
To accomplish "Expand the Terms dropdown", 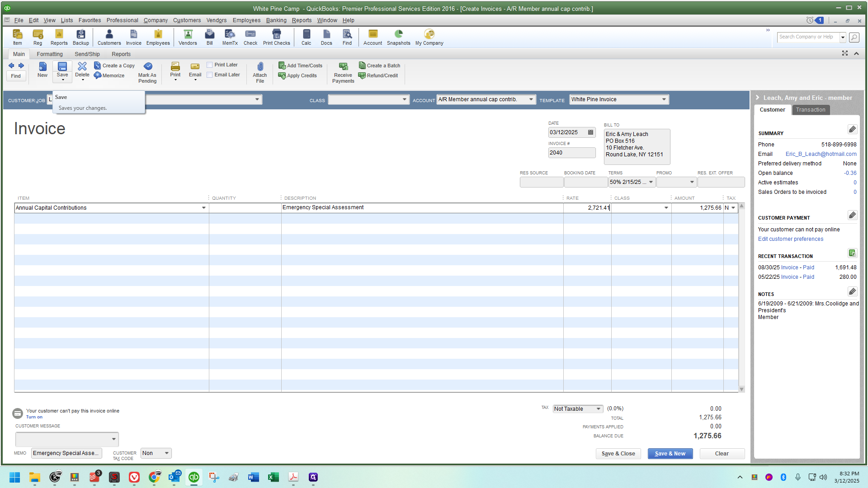I will click(x=651, y=182).
